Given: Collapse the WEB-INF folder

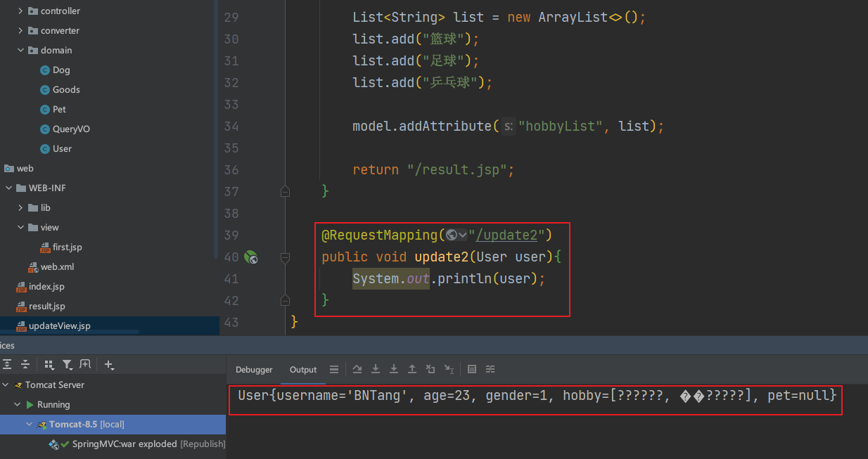Looking at the screenshot, I should [x=8, y=188].
